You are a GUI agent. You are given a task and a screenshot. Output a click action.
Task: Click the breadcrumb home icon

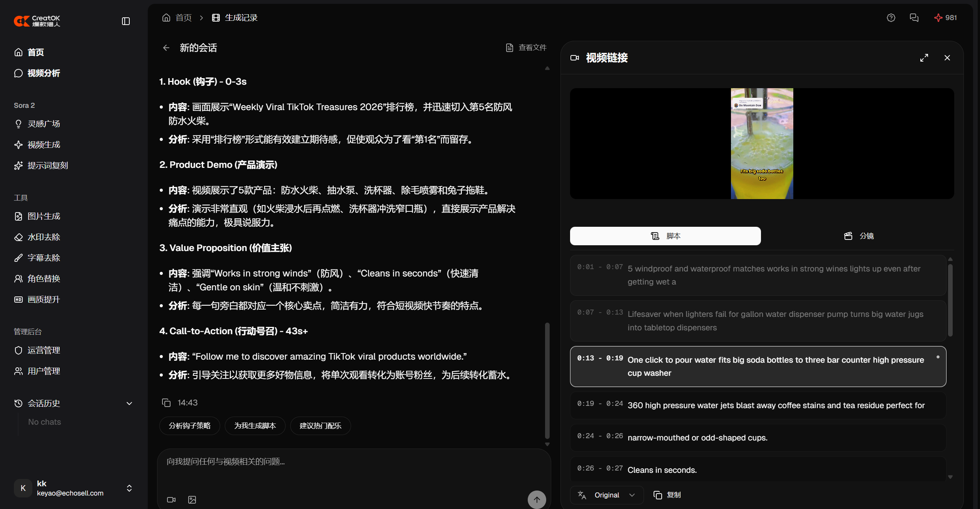click(166, 18)
